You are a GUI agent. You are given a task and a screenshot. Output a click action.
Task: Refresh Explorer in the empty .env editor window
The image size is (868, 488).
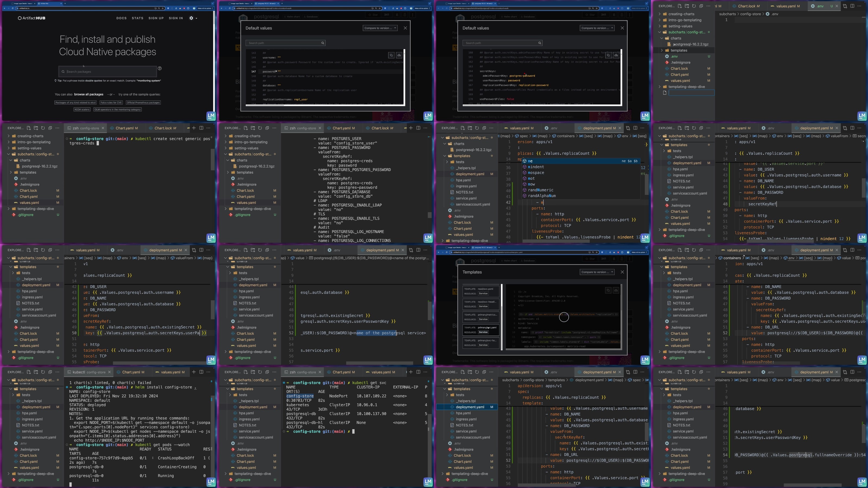(x=694, y=6)
